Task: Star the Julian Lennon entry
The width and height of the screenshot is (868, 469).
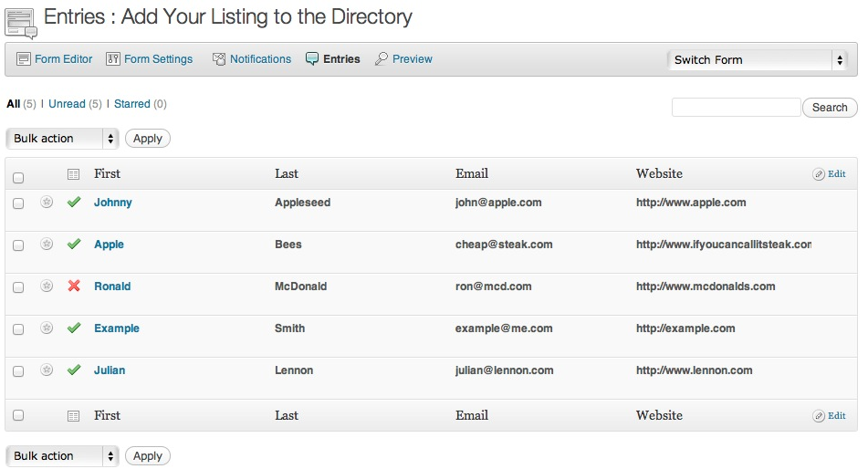Action: (x=47, y=370)
